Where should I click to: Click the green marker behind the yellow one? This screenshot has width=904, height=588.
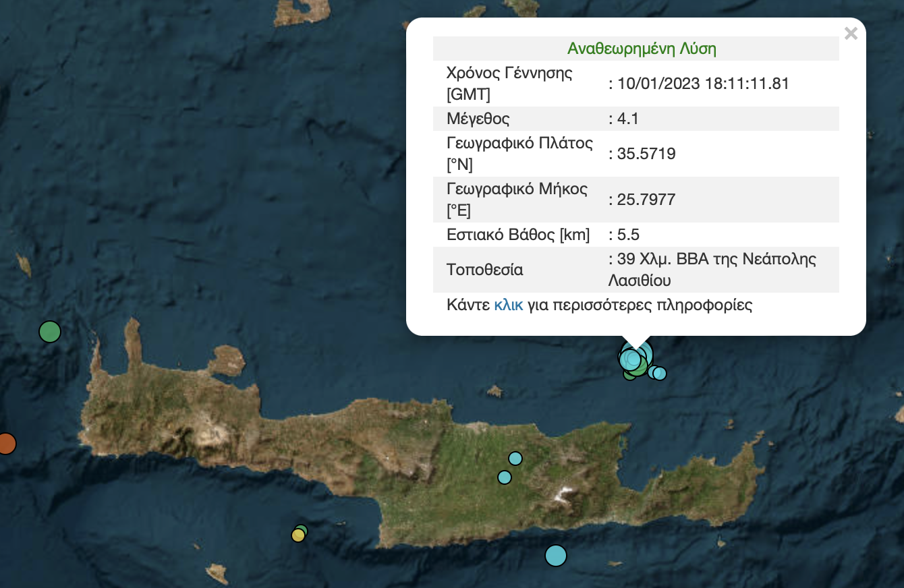point(302,529)
